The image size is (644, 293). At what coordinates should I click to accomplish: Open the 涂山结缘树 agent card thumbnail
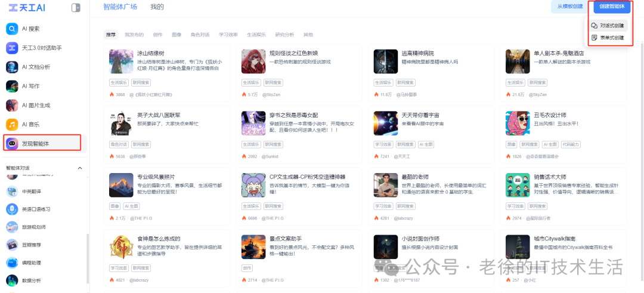coord(121,61)
